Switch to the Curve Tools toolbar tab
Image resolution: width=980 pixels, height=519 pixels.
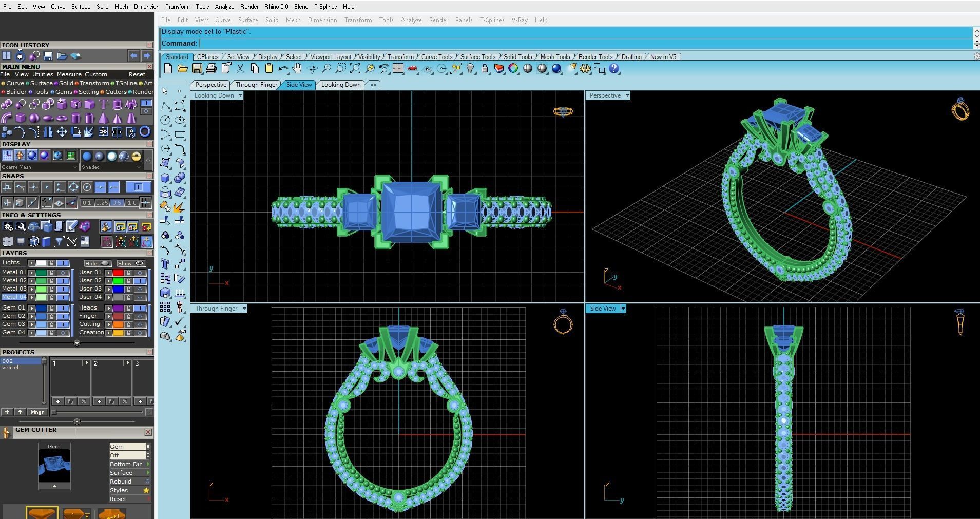coord(436,57)
